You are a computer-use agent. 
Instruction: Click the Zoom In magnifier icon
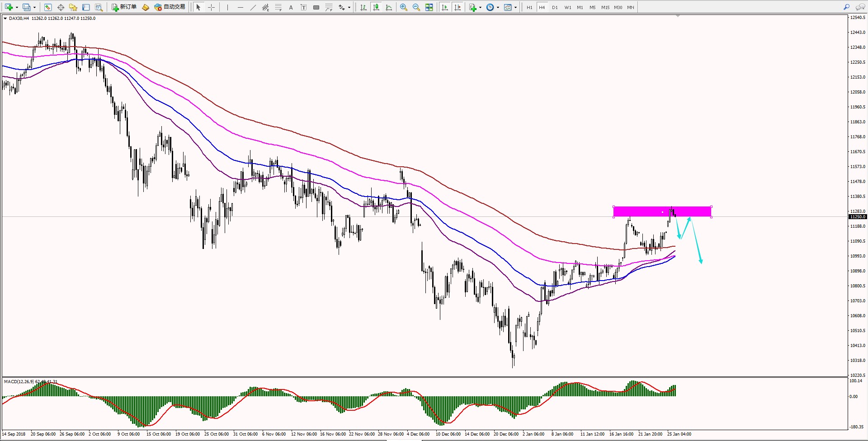coord(403,7)
